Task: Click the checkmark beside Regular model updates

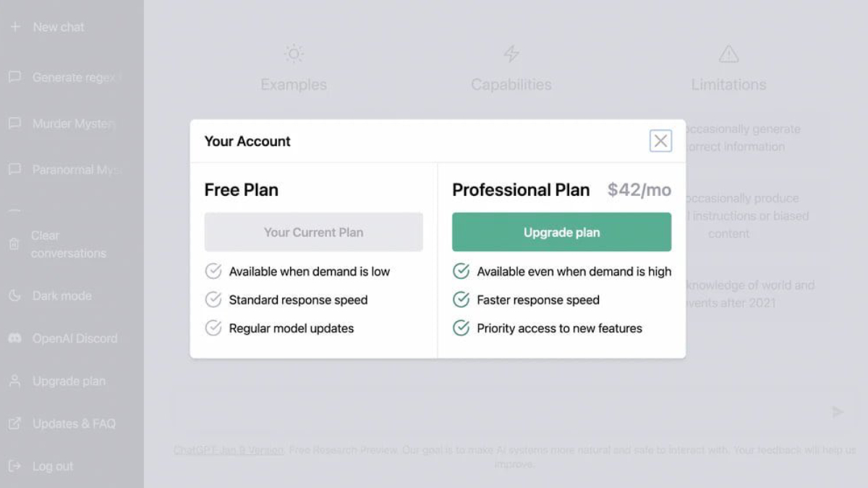Action: (213, 328)
